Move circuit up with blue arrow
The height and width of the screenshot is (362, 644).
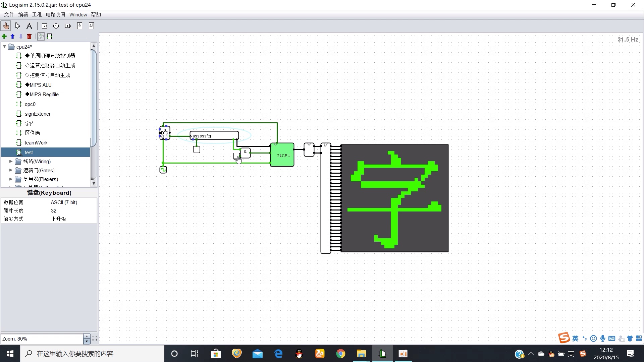click(13, 37)
